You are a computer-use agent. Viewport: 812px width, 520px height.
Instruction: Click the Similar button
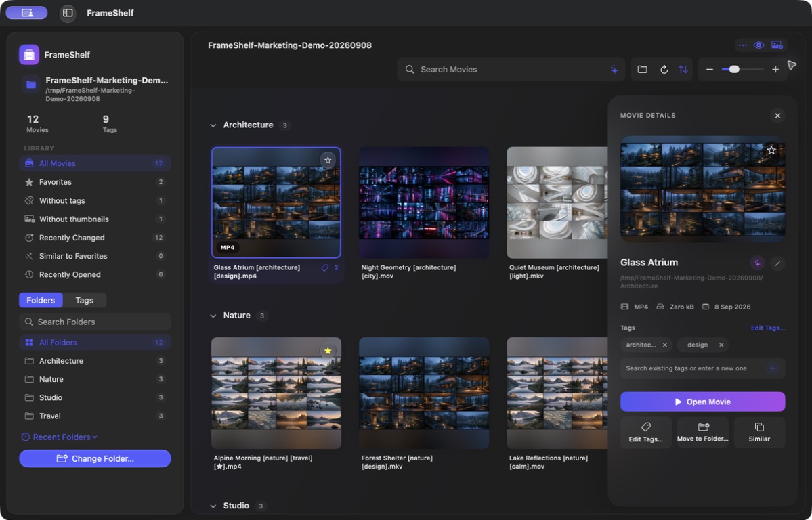click(x=759, y=433)
